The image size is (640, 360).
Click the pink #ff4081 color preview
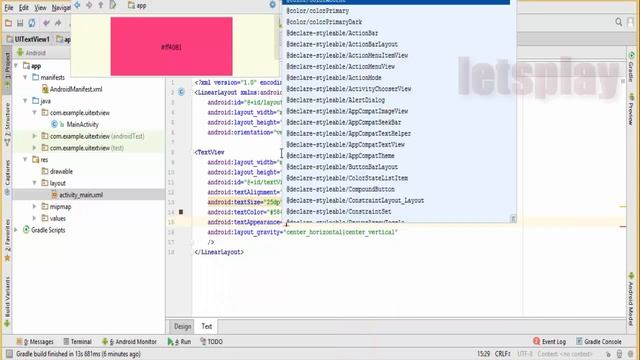(x=171, y=47)
